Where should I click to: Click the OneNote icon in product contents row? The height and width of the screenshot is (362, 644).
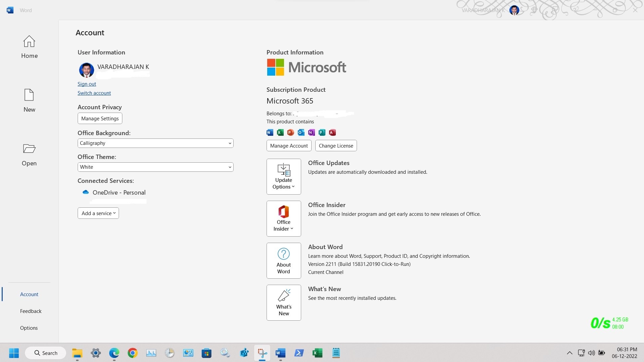pos(312,132)
